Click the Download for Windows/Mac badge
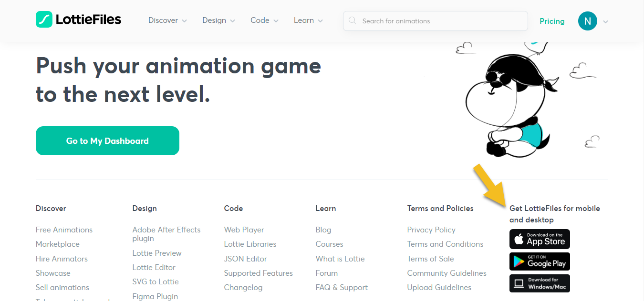This screenshot has width=644, height=301. [540, 283]
